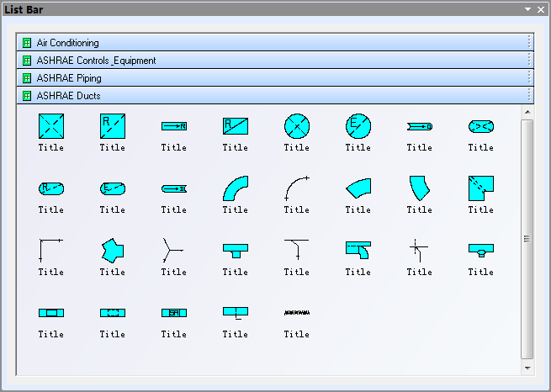Select the zigzag flexible duct symbol
This screenshot has width=551, height=392.
(296, 312)
